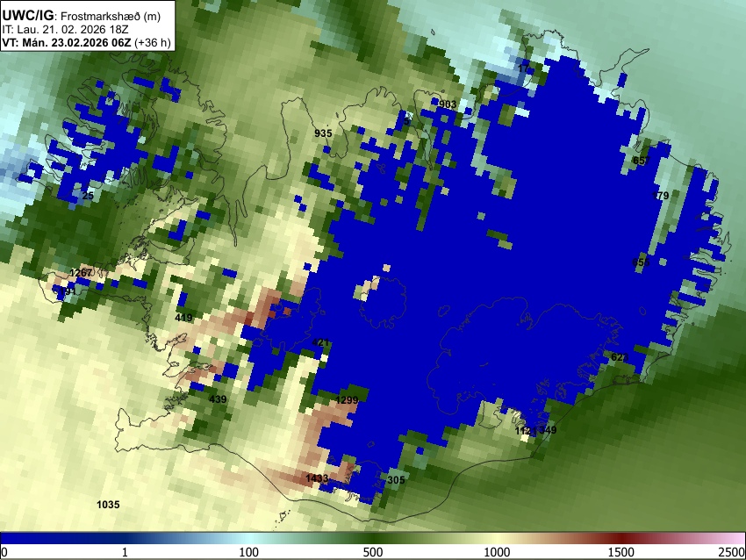Click the legend label 1
The width and height of the screenshot is (746, 560).
(x=125, y=552)
